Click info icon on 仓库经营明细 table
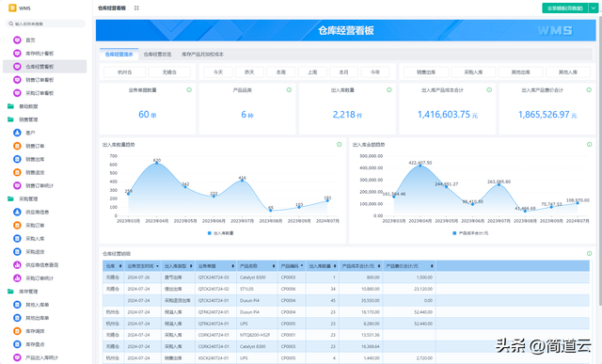The height and width of the screenshot is (364, 602). pyautogui.click(x=590, y=253)
